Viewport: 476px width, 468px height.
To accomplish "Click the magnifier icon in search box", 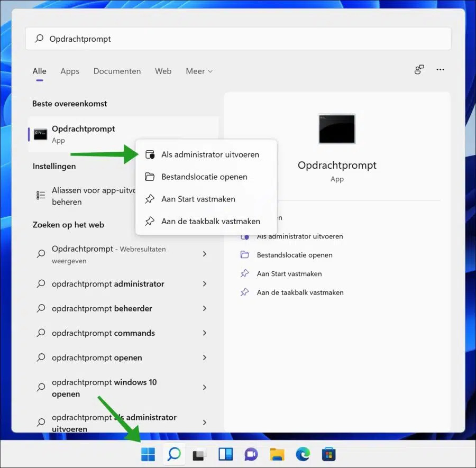I will pos(39,39).
